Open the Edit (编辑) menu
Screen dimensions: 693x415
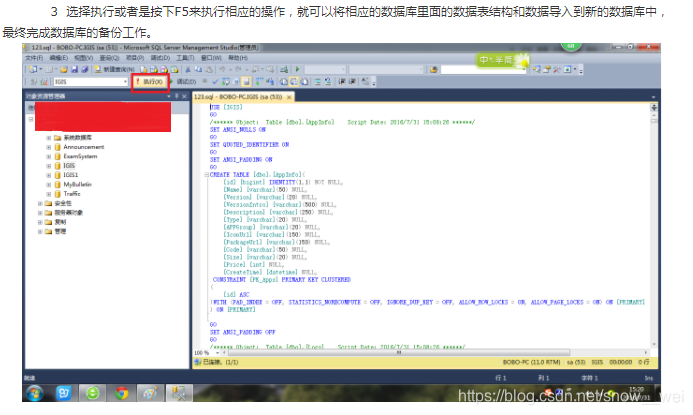tap(58, 58)
